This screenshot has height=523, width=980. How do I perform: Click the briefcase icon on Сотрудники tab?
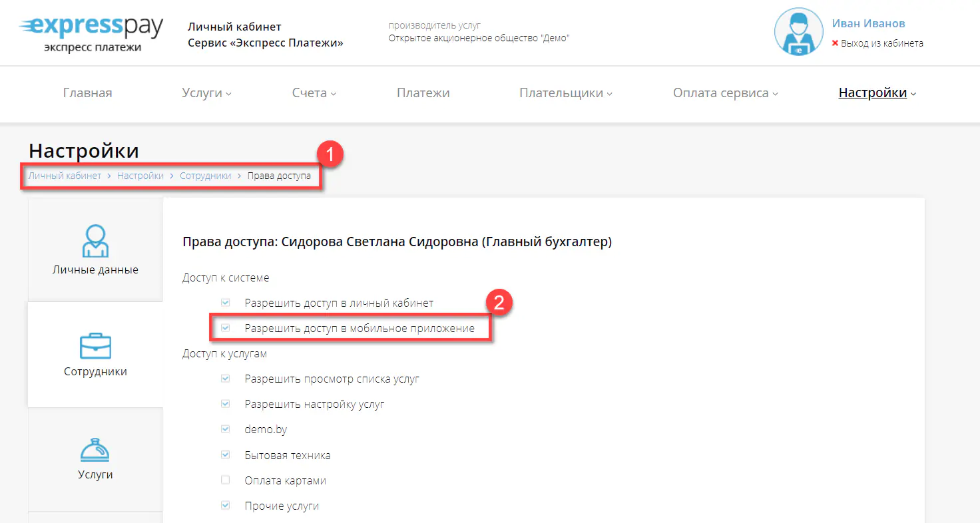tap(95, 345)
